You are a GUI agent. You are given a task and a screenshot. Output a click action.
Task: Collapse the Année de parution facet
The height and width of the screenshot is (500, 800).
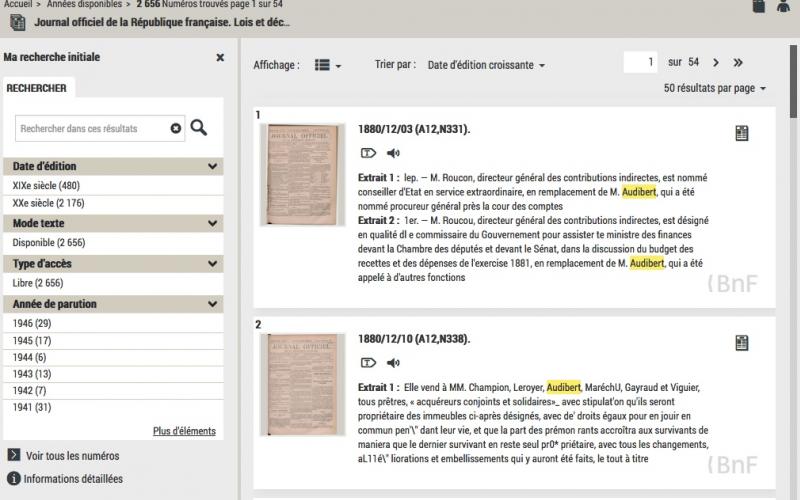point(212,304)
